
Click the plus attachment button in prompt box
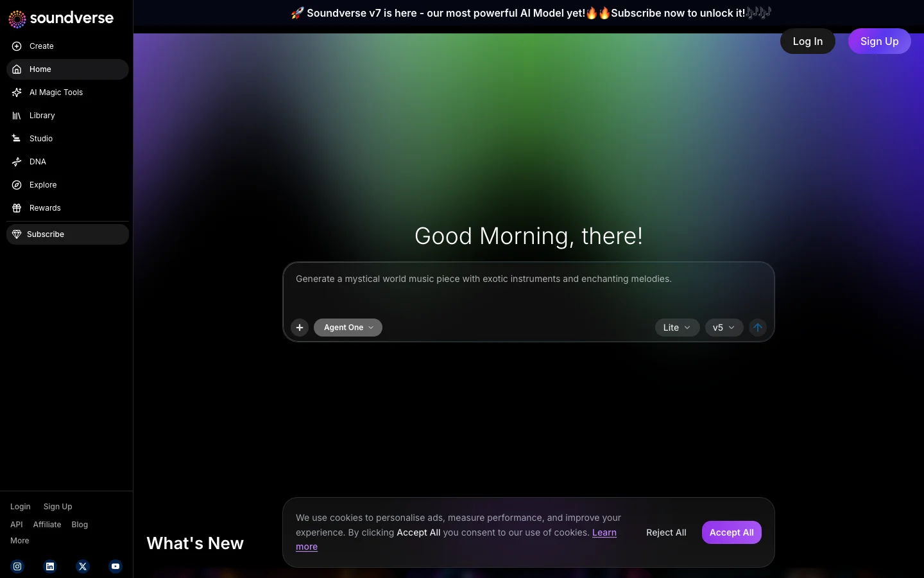coord(300,328)
